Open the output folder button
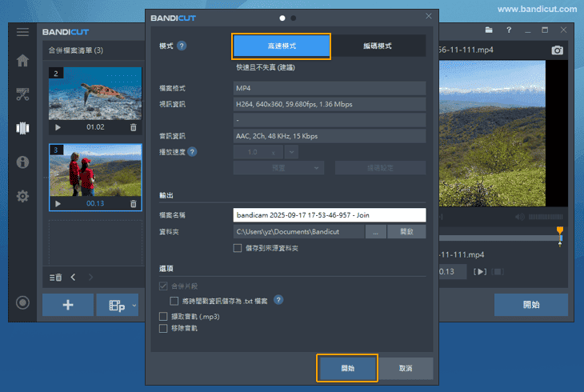This screenshot has width=584, height=392. pos(406,232)
